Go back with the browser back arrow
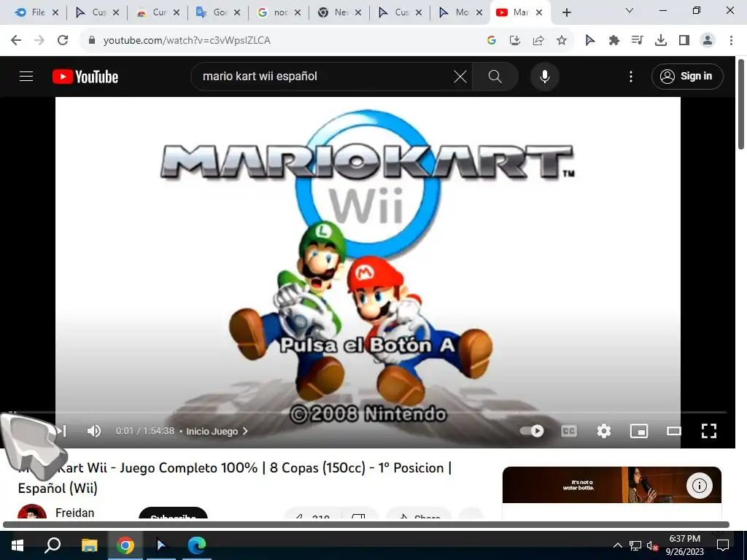Viewport: 747px width, 560px height. (x=16, y=41)
